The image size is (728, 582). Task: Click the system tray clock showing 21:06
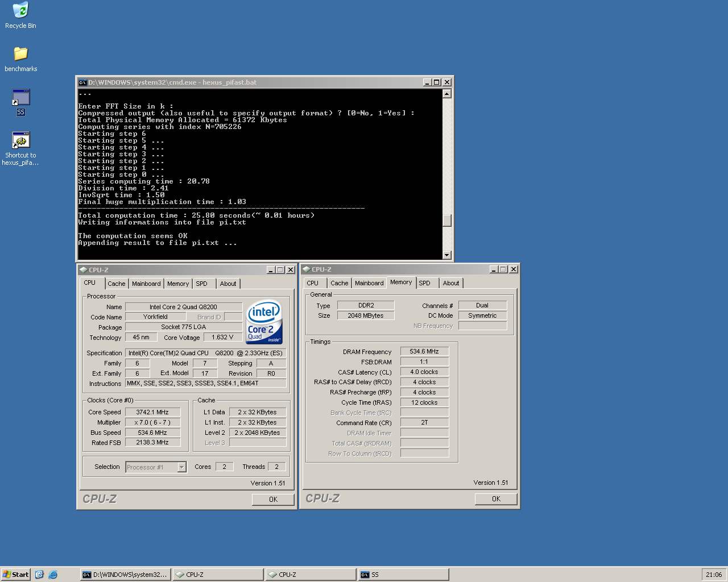click(714, 575)
